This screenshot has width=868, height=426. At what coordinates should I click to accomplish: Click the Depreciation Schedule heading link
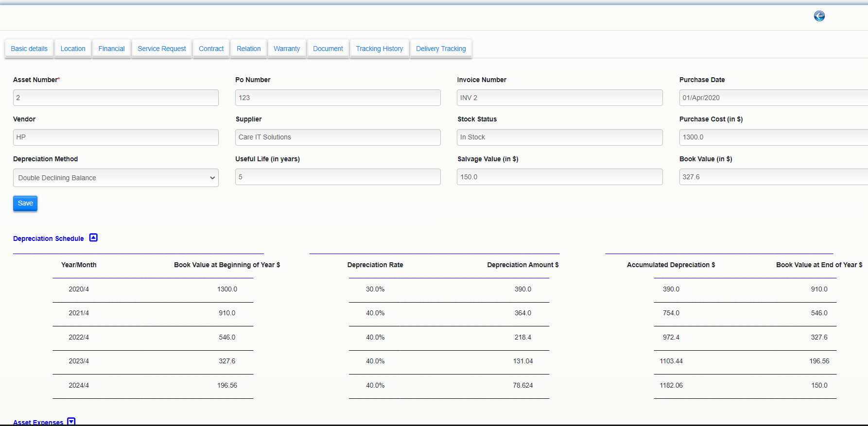click(x=49, y=239)
